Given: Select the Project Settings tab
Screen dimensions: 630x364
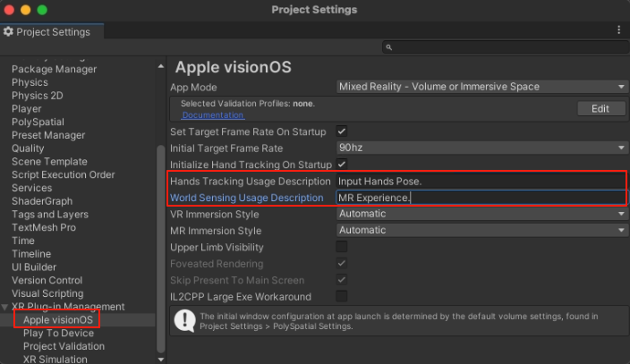Looking at the screenshot, I should [52, 31].
